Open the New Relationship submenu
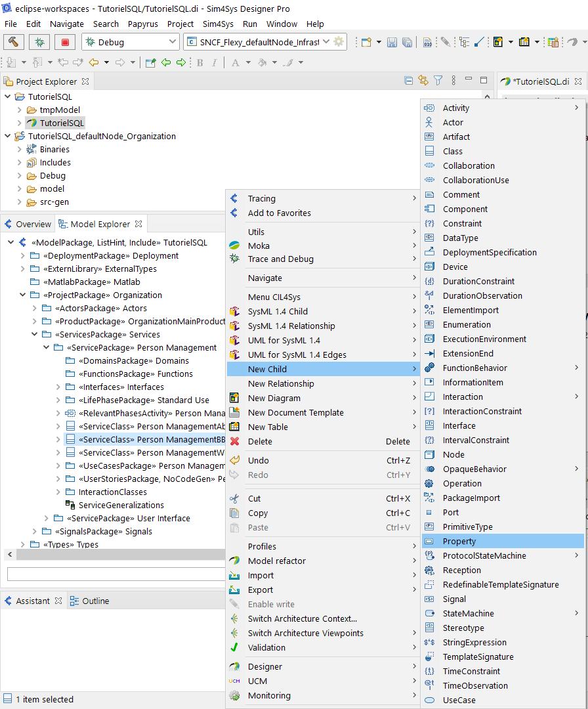 click(323, 383)
